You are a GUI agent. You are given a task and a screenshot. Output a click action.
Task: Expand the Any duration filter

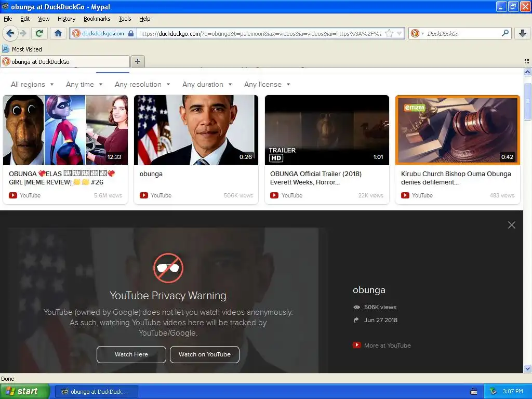207,85
